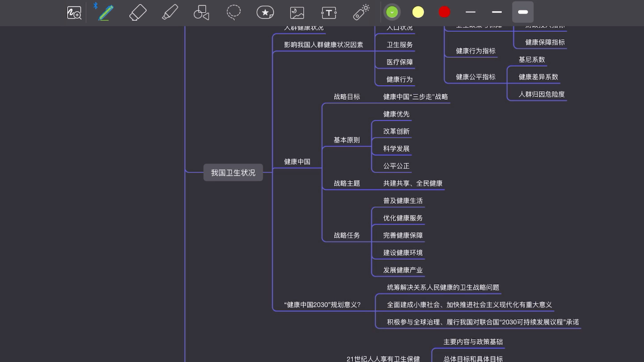Click the 健康优先 leaf
Screen dimensions: 644x362
[x=396, y=114]
